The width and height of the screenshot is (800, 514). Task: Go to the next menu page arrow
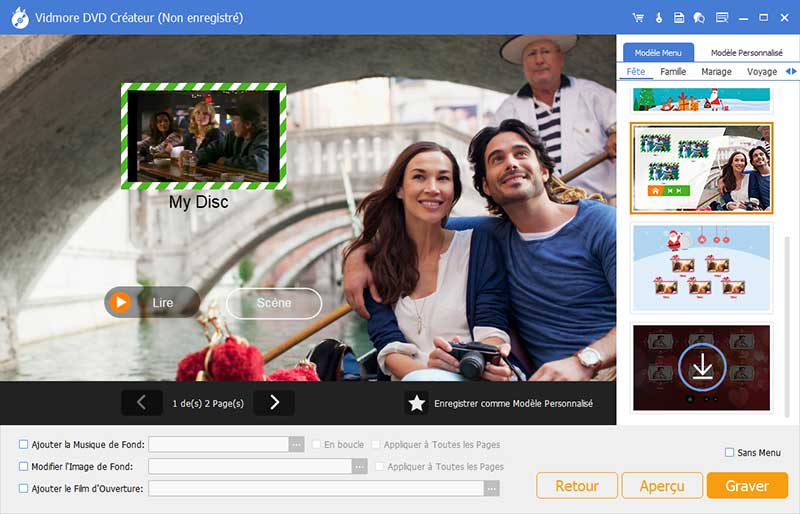(274, 403)
